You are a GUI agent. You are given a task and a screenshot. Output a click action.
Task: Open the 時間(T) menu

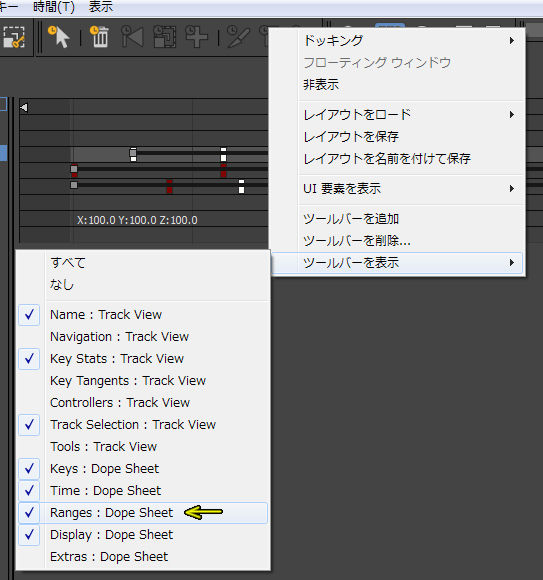[54, 7]
